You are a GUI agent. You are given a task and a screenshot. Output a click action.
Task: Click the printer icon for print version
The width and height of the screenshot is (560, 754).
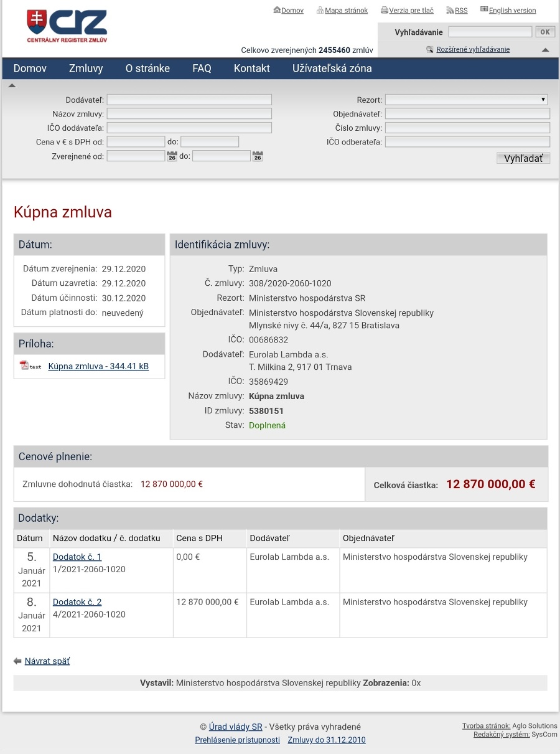[384, 10]
